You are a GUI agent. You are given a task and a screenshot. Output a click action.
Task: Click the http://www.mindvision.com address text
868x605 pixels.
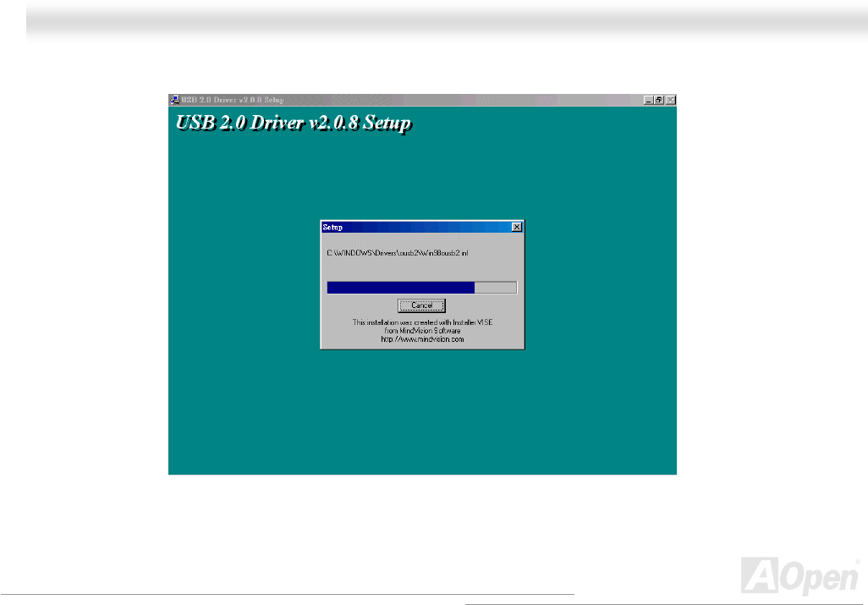tap(422, 339)
